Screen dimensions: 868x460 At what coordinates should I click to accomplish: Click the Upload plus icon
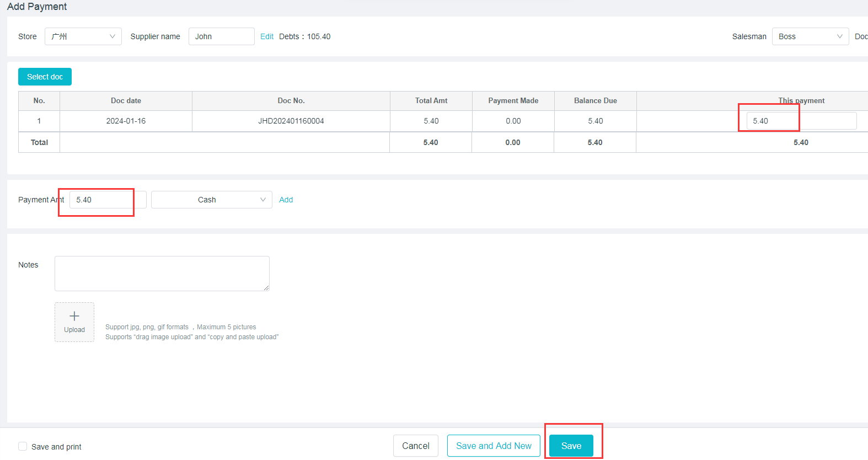pyautogui.click(x=74, y=316)
